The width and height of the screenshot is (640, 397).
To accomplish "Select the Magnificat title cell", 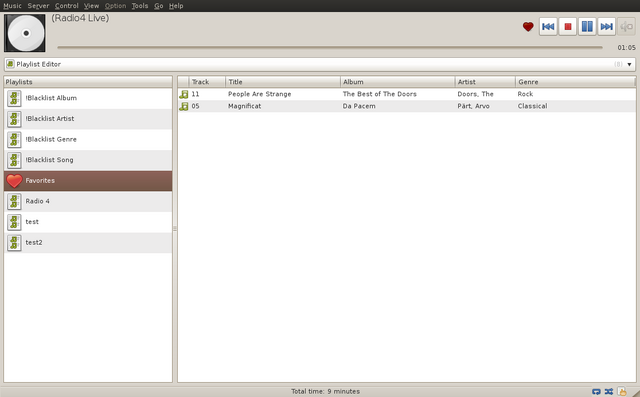I will tap(244, 106).
